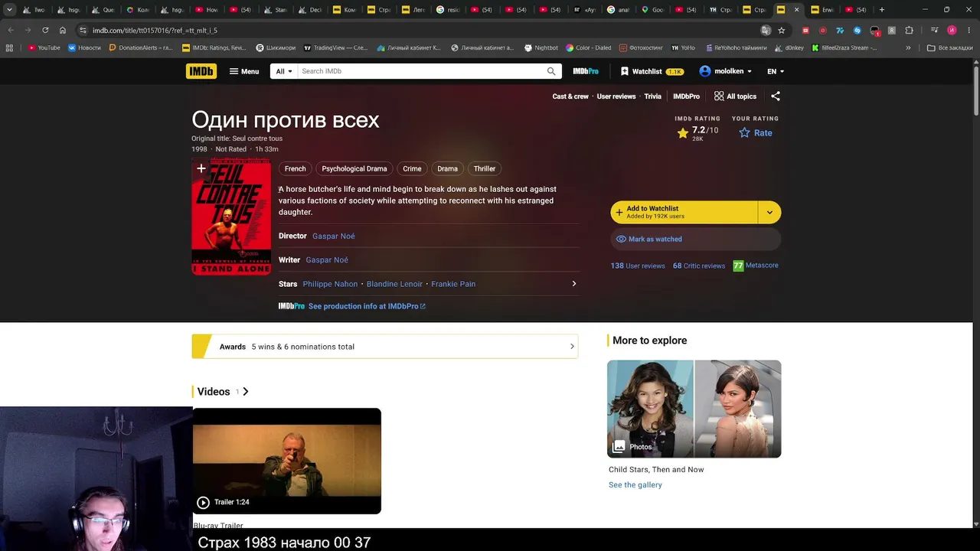Expand the Stars cast list chevron
Image resolution: width=980 pixels, height=551 pixels.
coord(574,284)
